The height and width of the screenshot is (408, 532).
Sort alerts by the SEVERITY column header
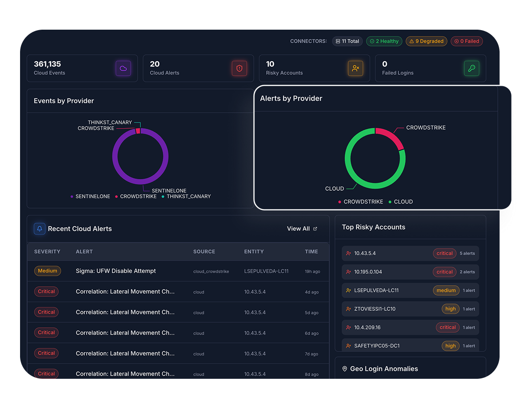47,252
